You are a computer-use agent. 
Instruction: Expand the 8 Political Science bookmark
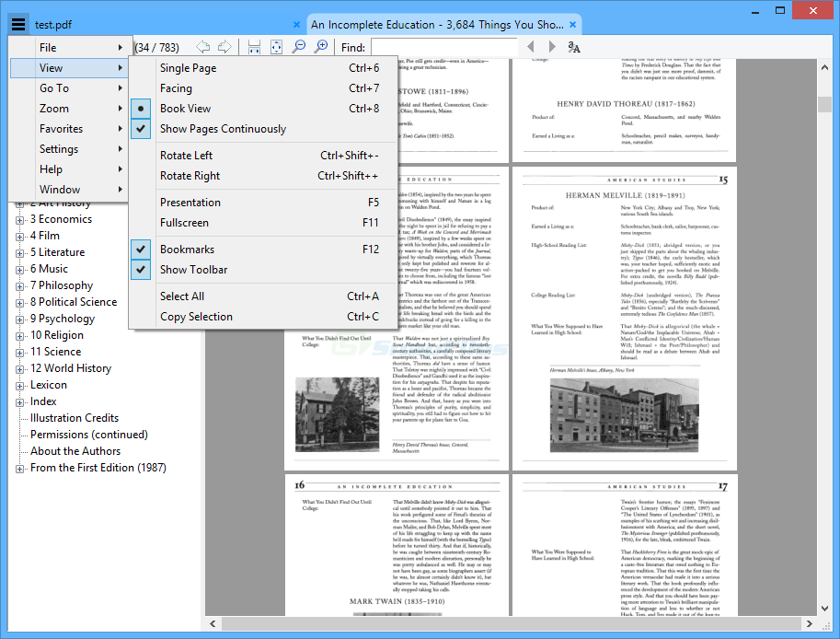pyautogui.click(x=19, y=303)
